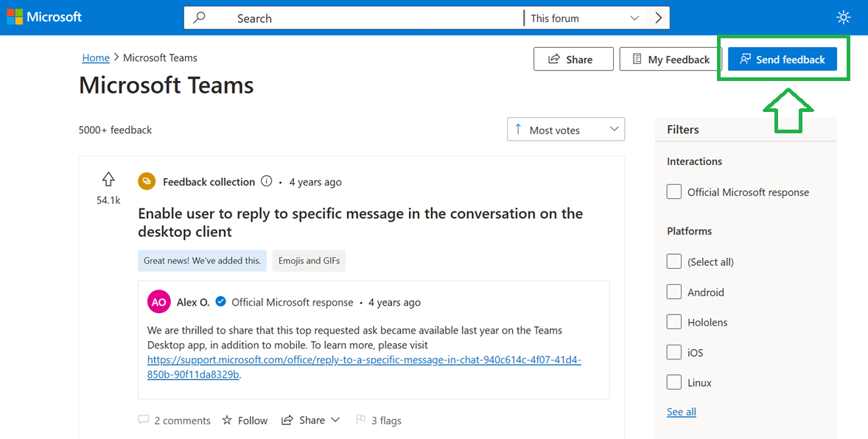Click the search magnifier icon
The height and width of the screenshot is (439, 868).
point(199,18)
